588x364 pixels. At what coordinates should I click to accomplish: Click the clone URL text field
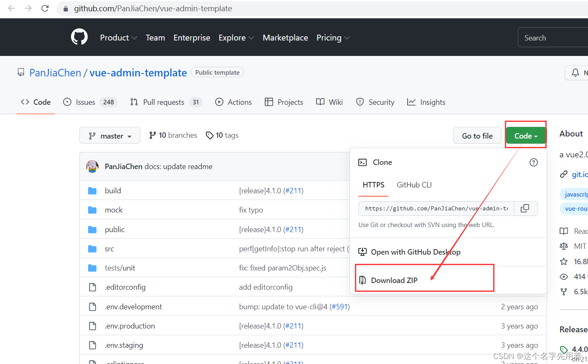click(x=436, y=208)
